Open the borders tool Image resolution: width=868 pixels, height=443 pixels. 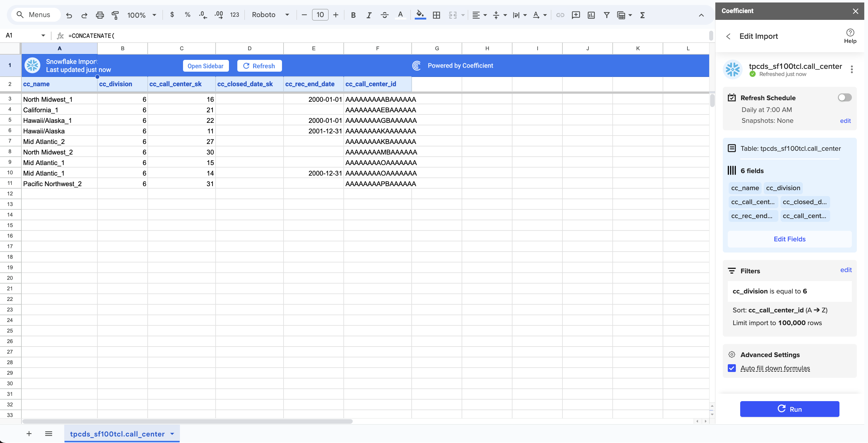436,15
